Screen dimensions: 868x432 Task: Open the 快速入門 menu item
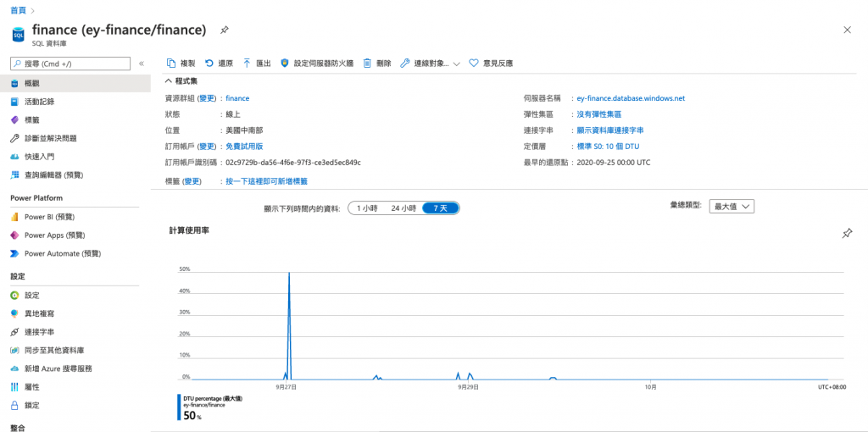[x=39, y=157]
